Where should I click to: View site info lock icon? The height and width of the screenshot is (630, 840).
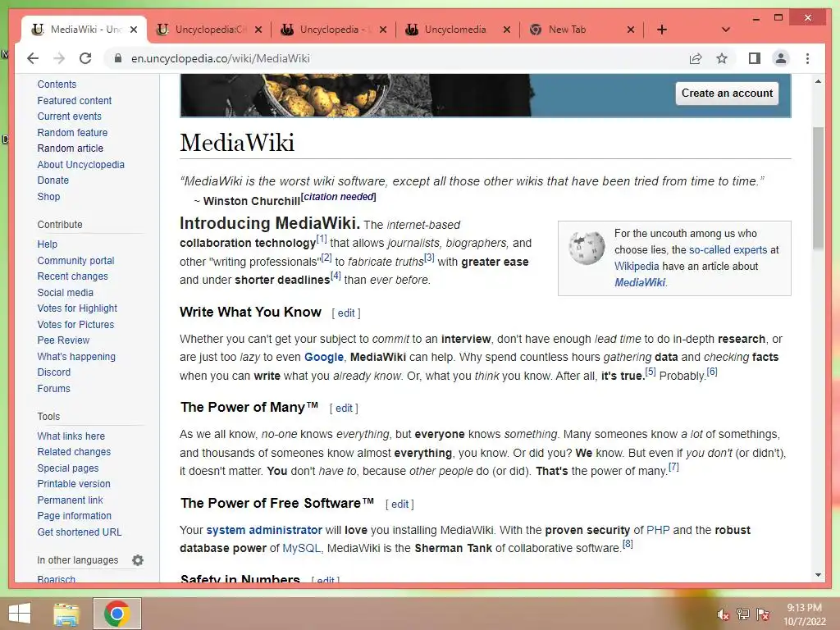coord(118,58)
